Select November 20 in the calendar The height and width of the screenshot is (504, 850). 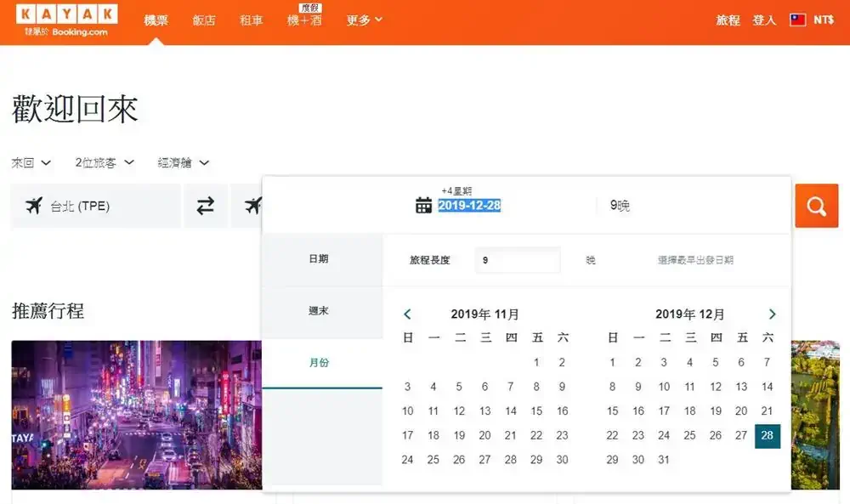[x=484, y=435]
